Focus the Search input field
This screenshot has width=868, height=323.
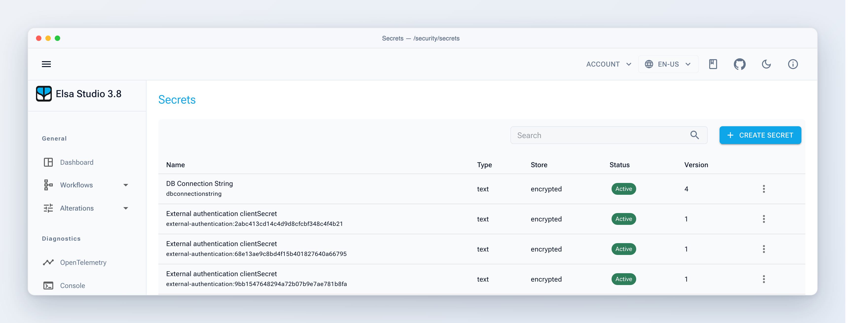609,135
